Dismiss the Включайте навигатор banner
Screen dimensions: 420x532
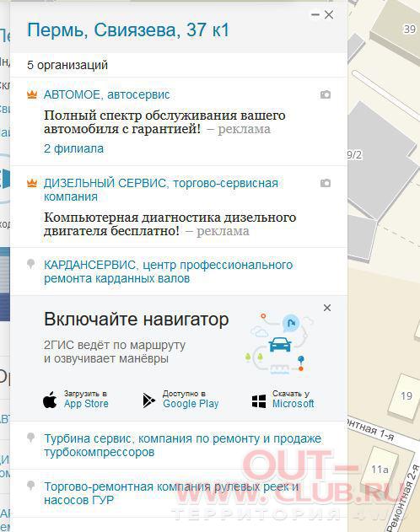point(327,308)
